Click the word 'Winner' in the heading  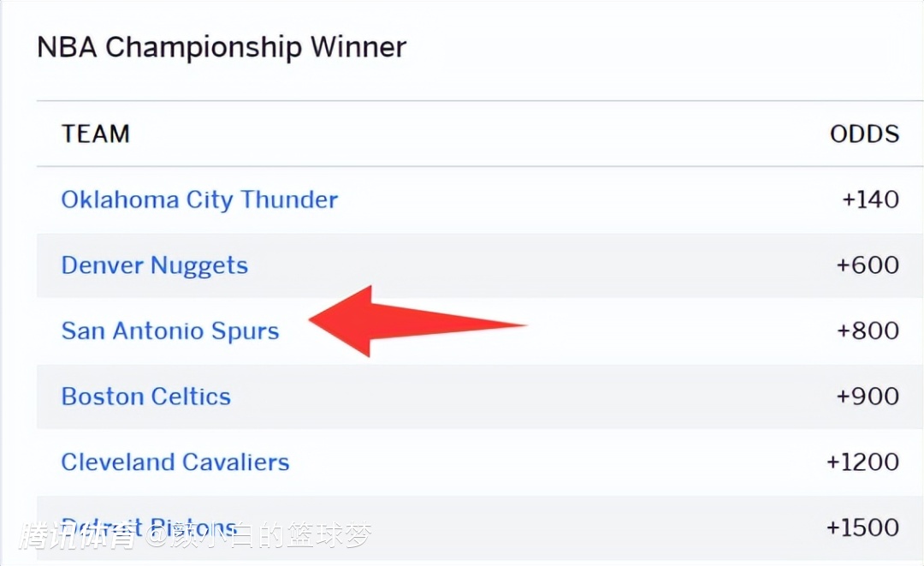tap(358, 47)
